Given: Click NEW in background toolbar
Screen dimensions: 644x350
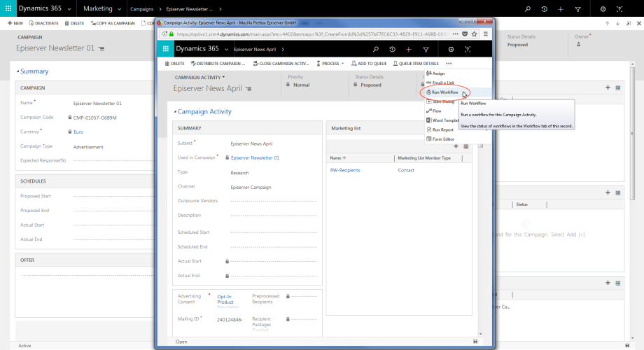Looking at the screenshot, I should point(15,23).
